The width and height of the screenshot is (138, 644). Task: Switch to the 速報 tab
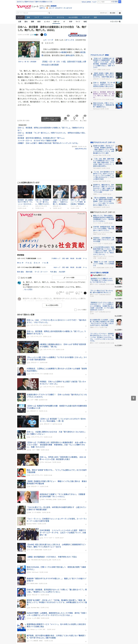pos(28,17)
